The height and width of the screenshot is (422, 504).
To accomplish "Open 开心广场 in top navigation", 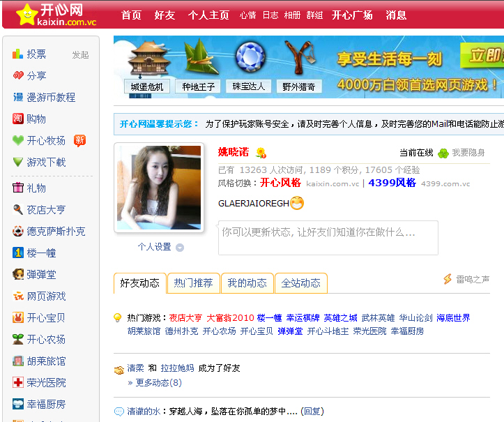I will (352, 15).
